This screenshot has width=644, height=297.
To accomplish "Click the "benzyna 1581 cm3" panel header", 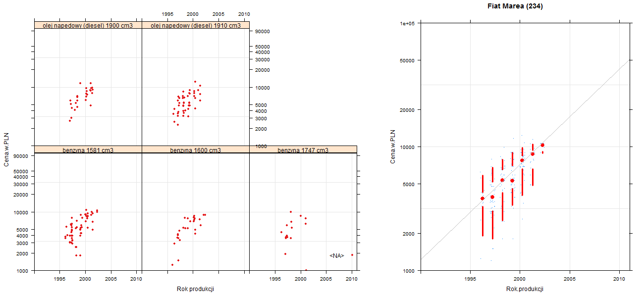I will point(88,149).
